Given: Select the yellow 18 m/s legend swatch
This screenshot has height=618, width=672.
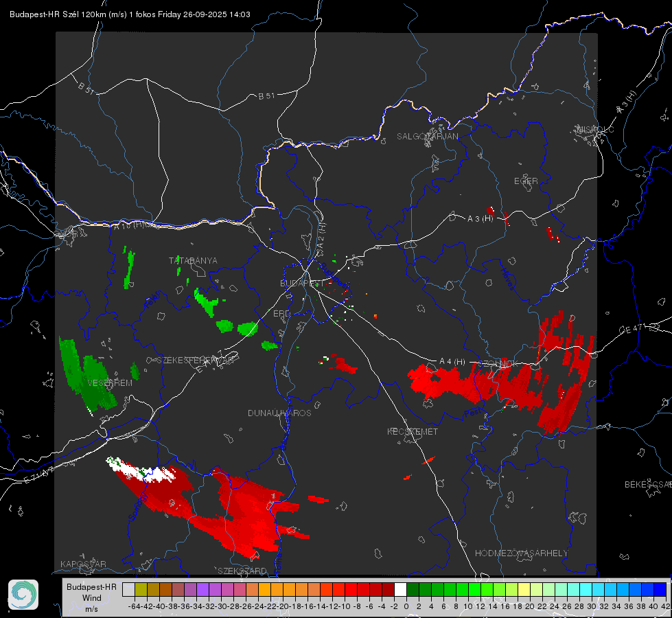Looking at the screenshot, I should point(524,589).
